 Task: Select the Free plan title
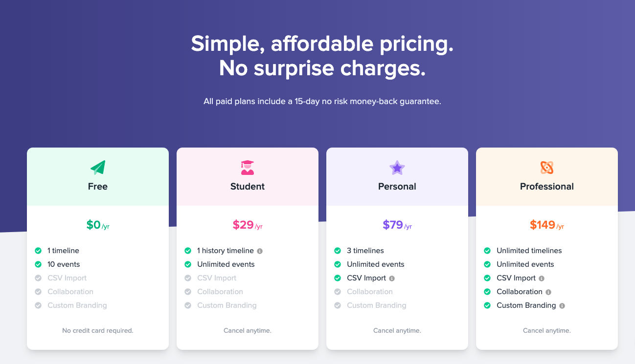click(x=98, y=186)
